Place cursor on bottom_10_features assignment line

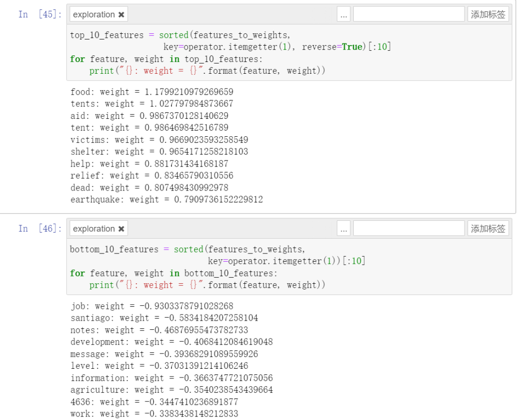(187, 249)
